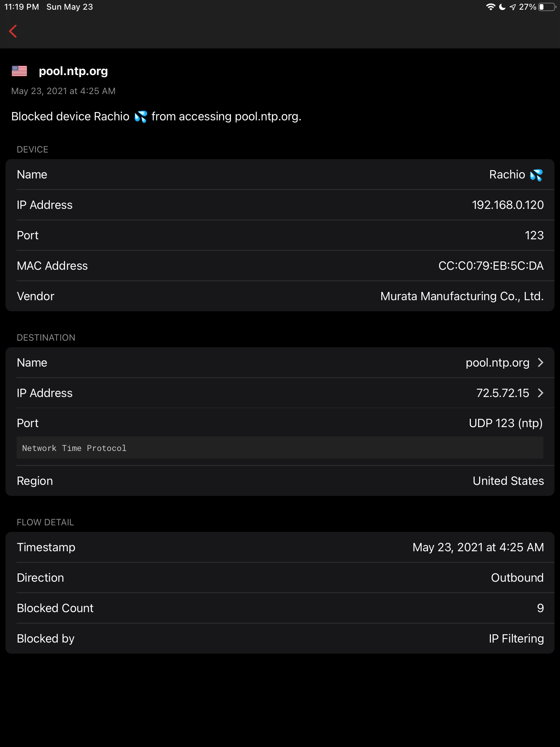Screen dimensions: 560x747
Task: Tap the UDP 123 (ntp) port value
Action: 505,423
